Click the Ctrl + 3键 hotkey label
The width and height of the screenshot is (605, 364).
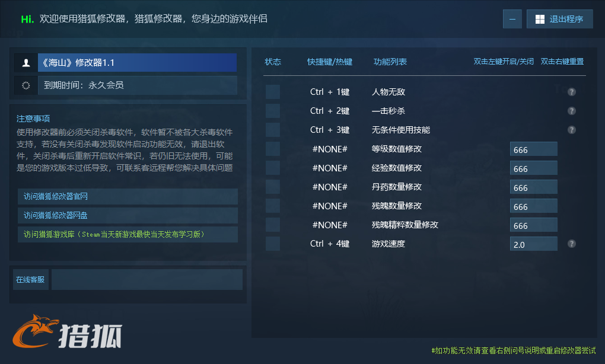tap(330, 130)
